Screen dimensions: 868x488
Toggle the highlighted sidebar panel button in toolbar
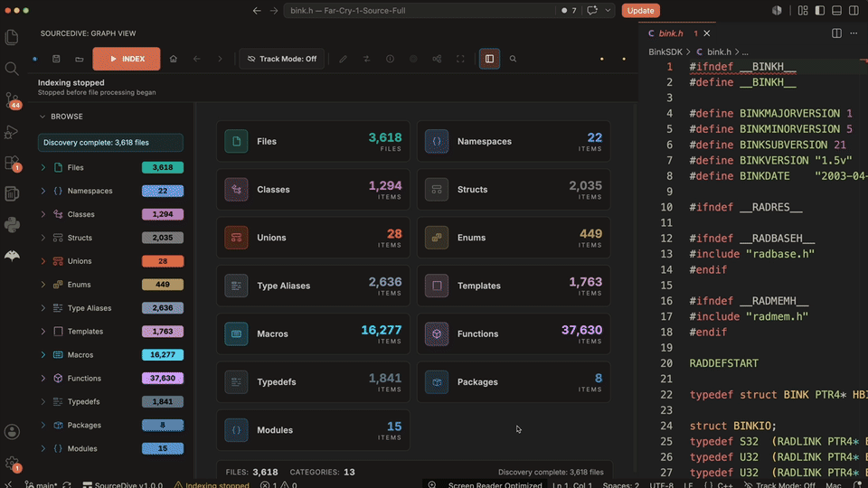tap(489, 59)
